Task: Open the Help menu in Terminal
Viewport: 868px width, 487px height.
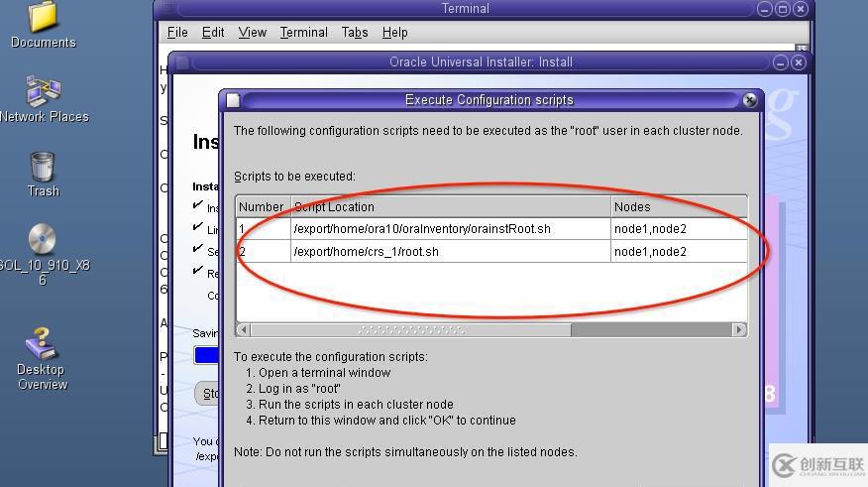Action: pos(394,33)
